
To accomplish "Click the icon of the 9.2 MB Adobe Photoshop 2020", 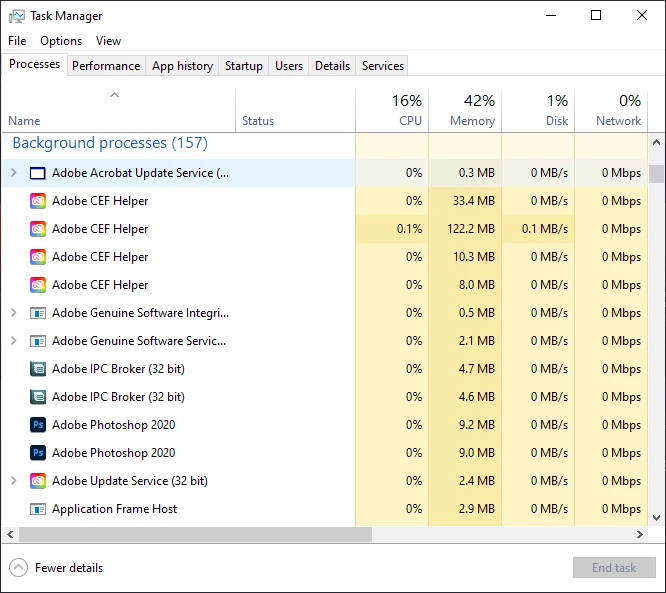I will pyautogui.click(x=38, y=425).
